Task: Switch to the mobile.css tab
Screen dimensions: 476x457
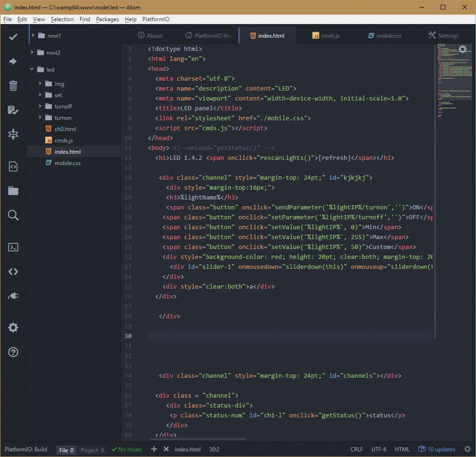Action: pyautogui.click(x=384, y=35)
